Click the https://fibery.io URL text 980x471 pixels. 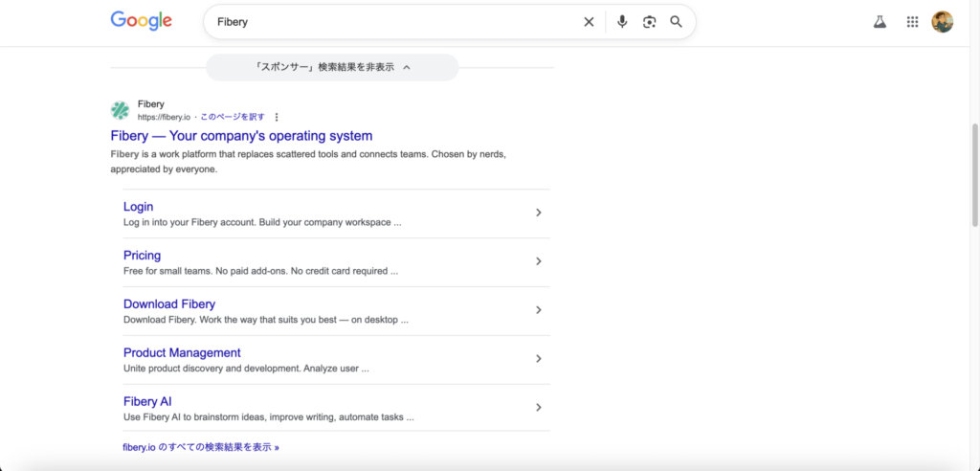click(x=164, y=117)
